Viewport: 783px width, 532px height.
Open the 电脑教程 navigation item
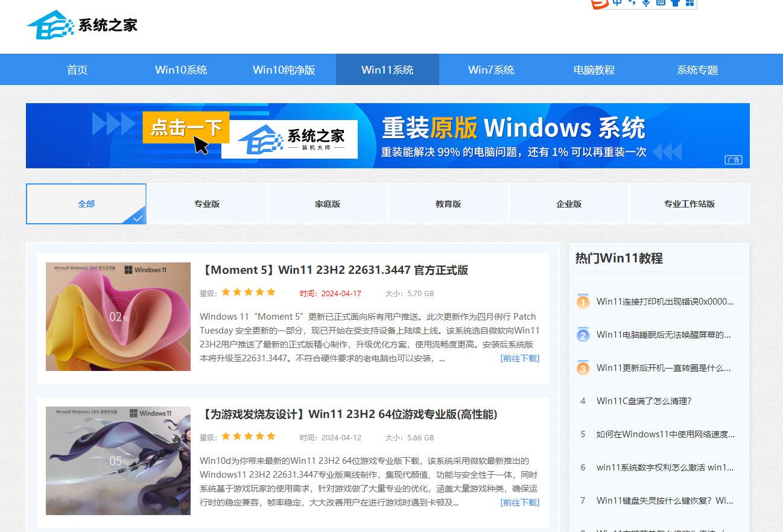[594, 70]
